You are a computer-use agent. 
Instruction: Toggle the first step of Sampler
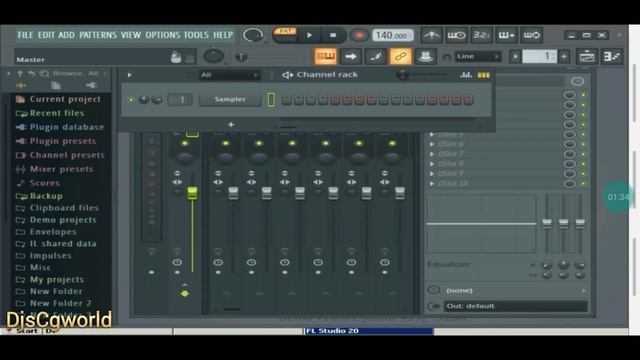click(287, 100)
